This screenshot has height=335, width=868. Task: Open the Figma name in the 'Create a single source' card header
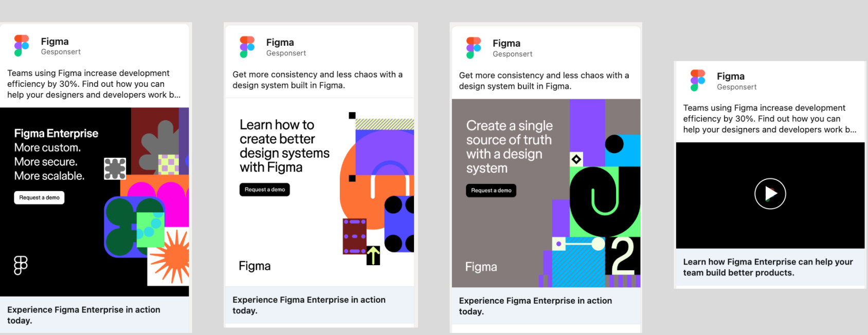click(507, 43)
